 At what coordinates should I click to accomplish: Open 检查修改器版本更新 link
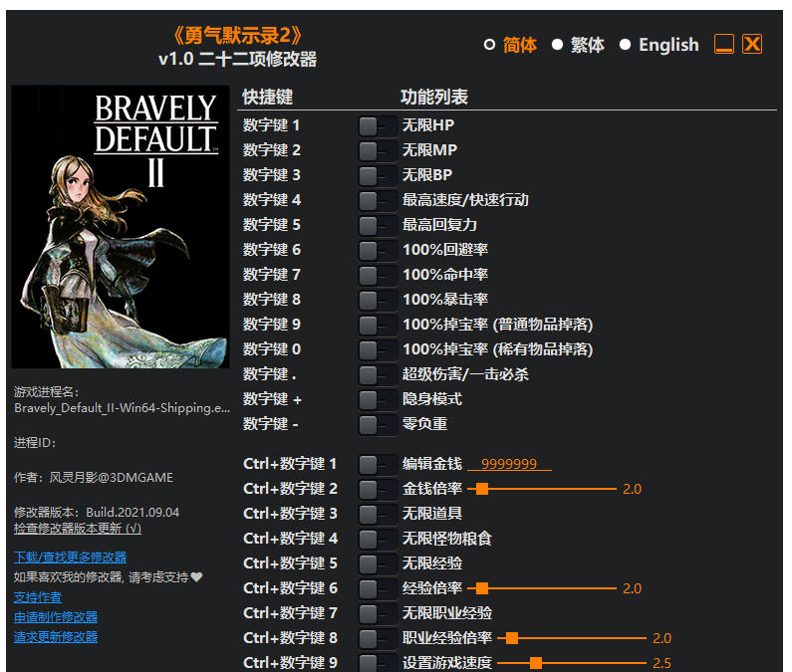[x=78, y=529]
